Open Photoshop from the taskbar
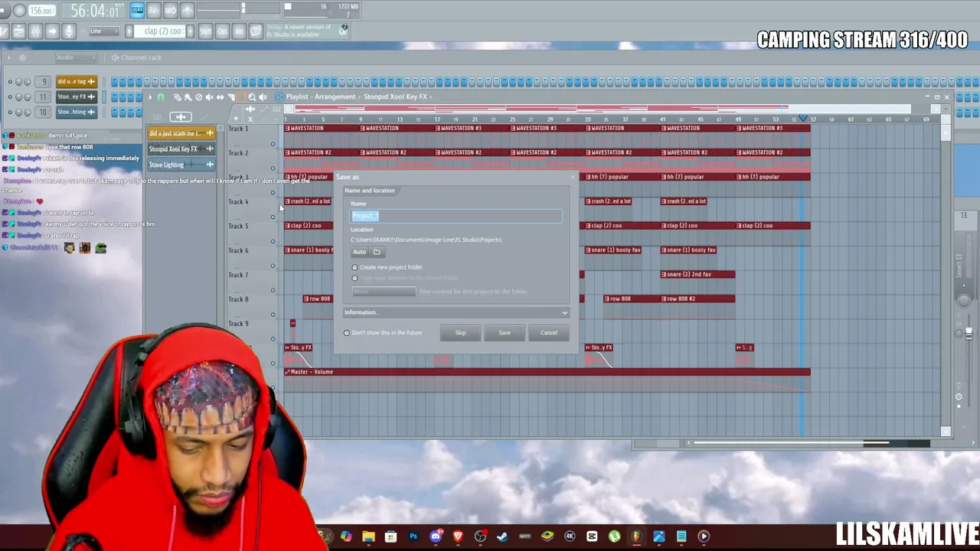 [x=413, y=536]
